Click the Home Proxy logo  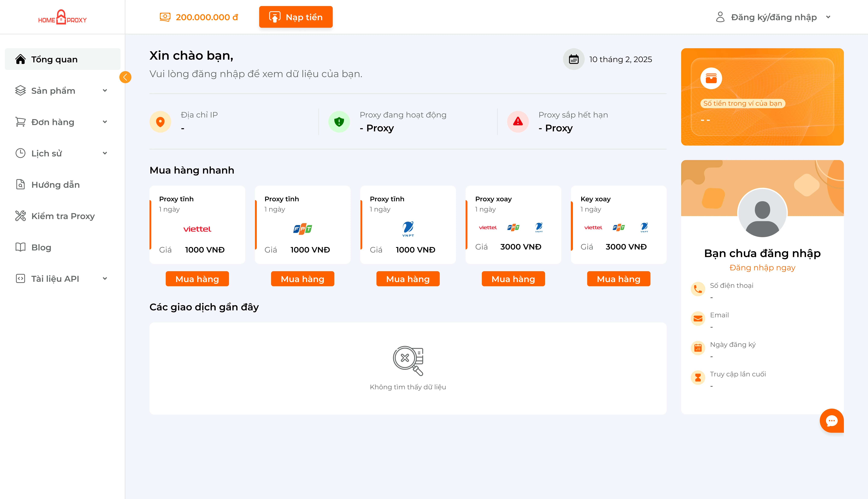point(62,17)
